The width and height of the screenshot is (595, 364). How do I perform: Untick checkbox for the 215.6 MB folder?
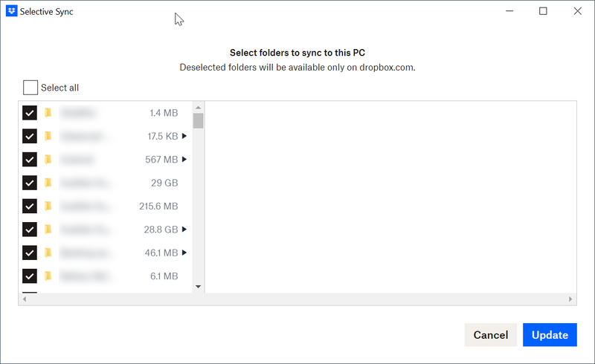tap(30, 206)
